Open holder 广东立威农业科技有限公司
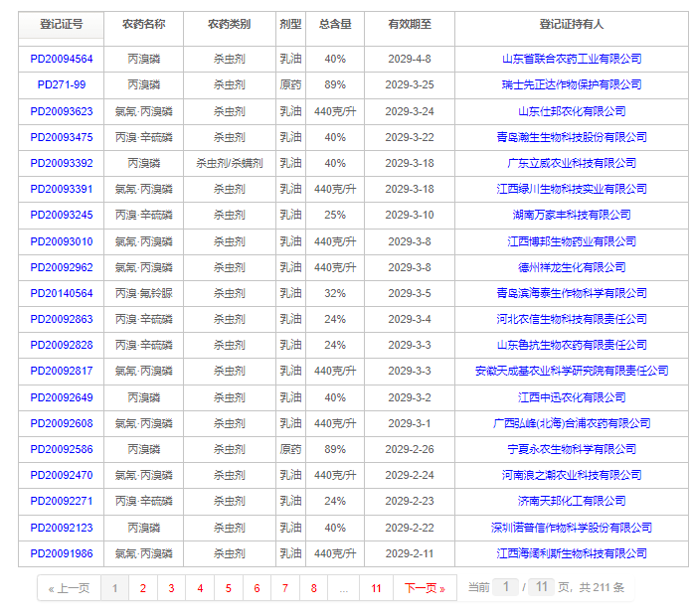Image resolution: width=690 pixels, height=616 pixels. (x=572, y=163)
